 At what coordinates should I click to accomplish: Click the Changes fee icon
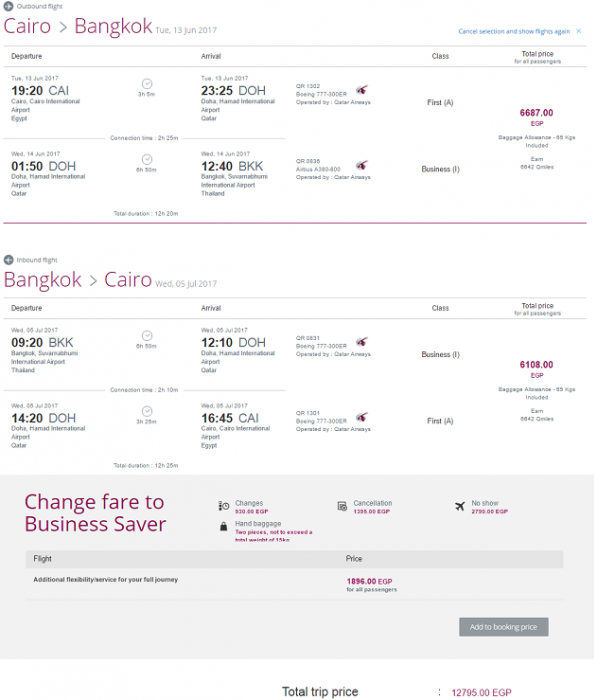click(x=224, y=506)
